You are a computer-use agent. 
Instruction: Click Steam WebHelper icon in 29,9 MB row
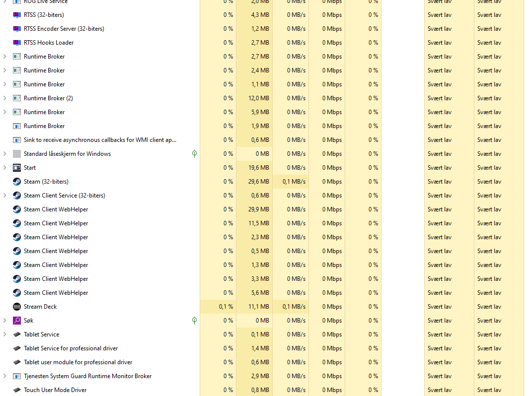point(16,209)
